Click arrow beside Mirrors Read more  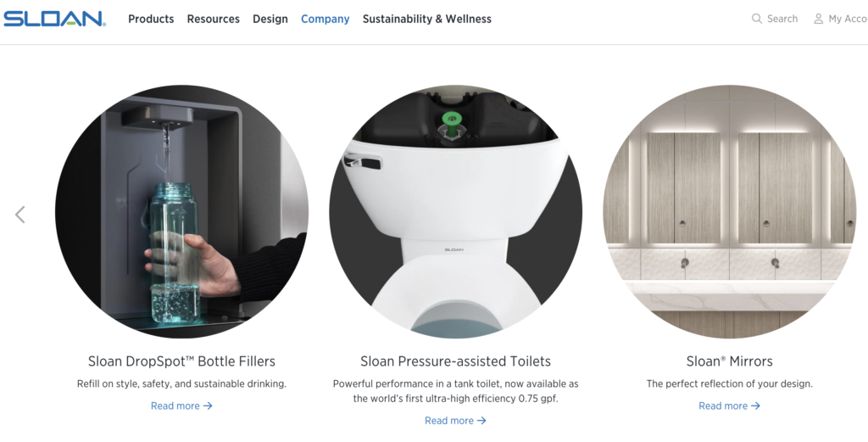(755, 406)
